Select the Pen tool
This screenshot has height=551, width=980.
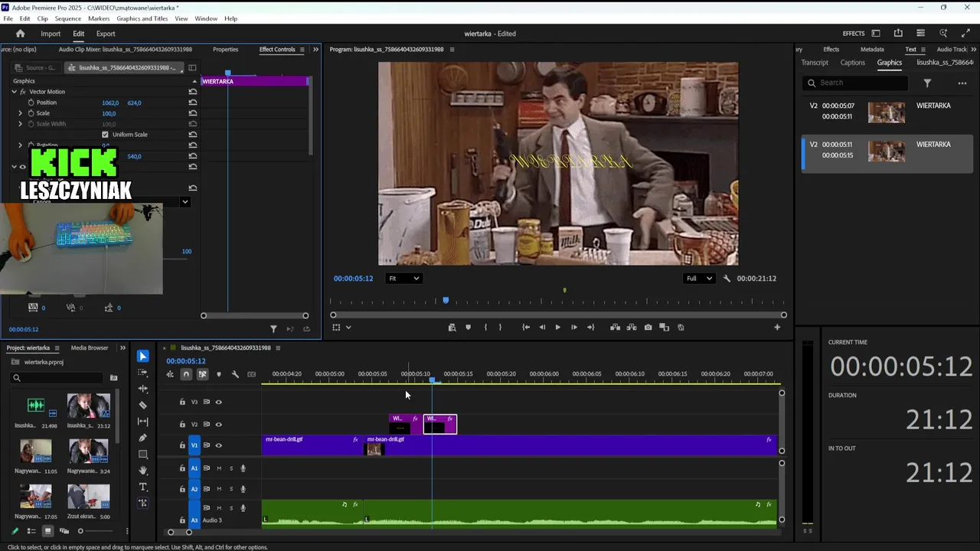coord(143,438)
